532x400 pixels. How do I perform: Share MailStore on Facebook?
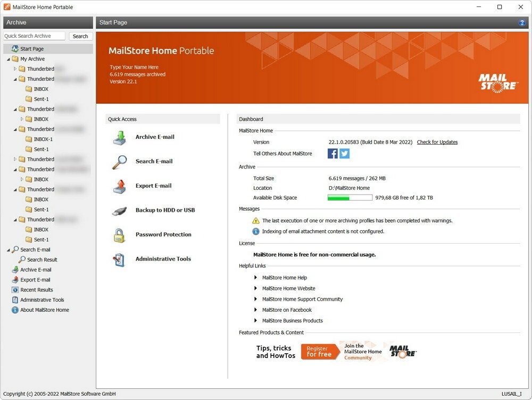pos(332,153)
